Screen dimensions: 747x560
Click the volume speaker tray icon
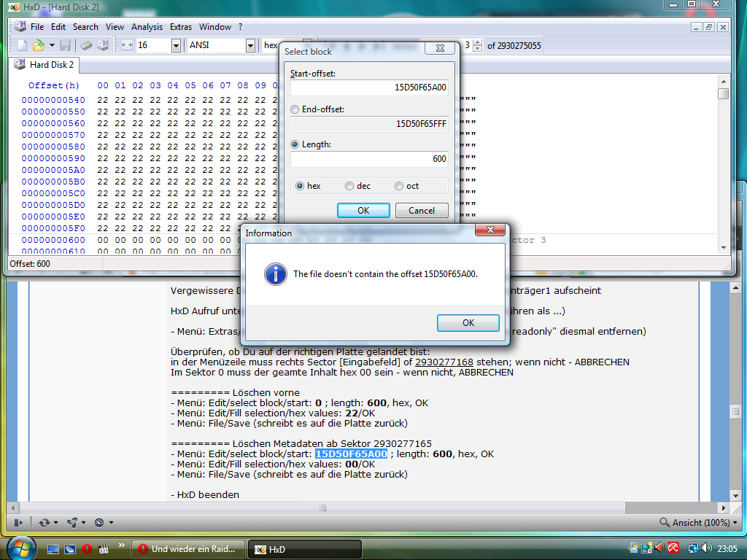pyautogui.click(x=707, y=548)
